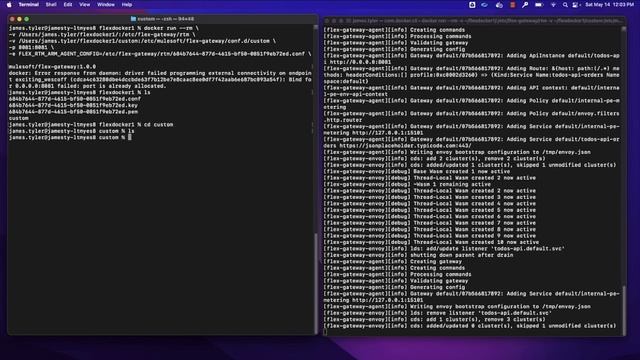Open the Wi-Fi status menu

(x=553, y=5)
